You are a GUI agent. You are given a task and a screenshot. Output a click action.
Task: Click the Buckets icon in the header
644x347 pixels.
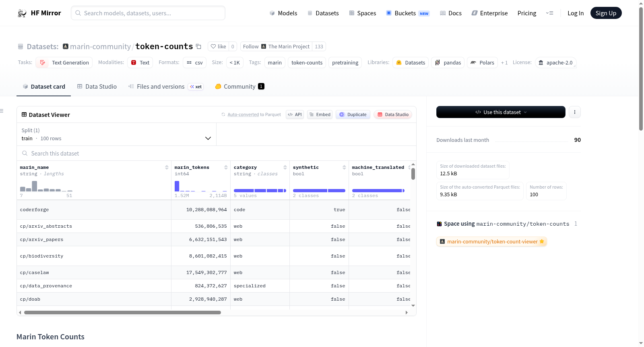click(x=389, y=13)
